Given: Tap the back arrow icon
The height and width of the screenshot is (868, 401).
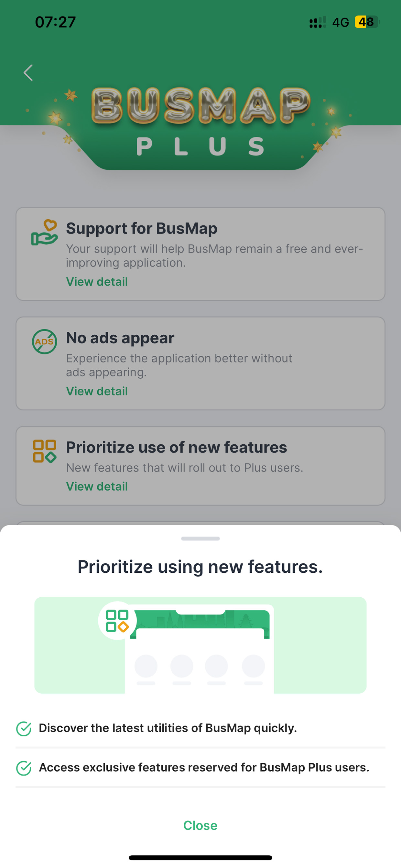Looking at the screenshot, I should [28, 73].
